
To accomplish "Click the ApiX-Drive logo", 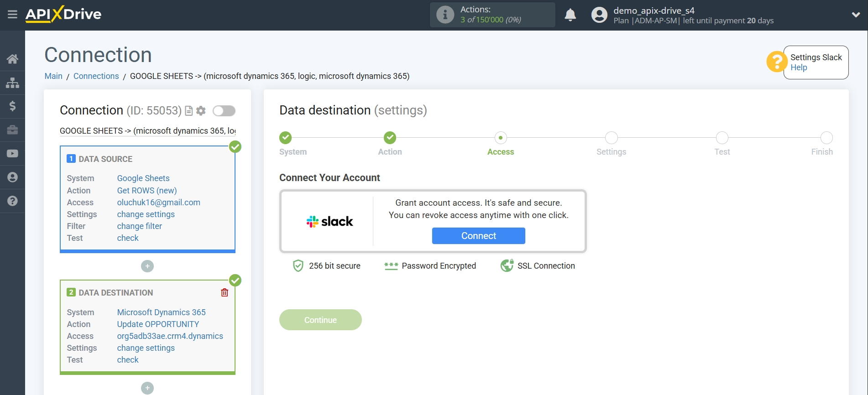I will [x=63, y=14].
